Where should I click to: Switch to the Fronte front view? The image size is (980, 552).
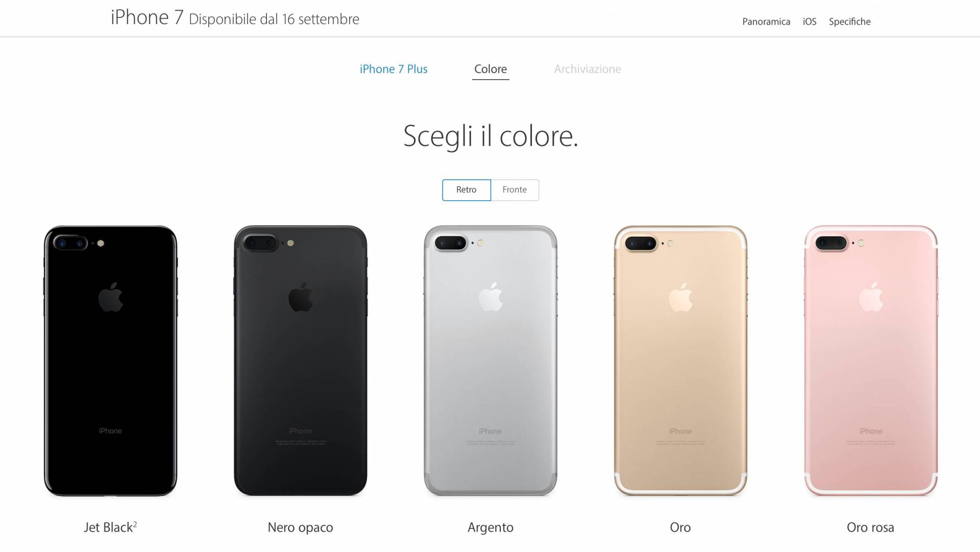(x=514, y=190)
